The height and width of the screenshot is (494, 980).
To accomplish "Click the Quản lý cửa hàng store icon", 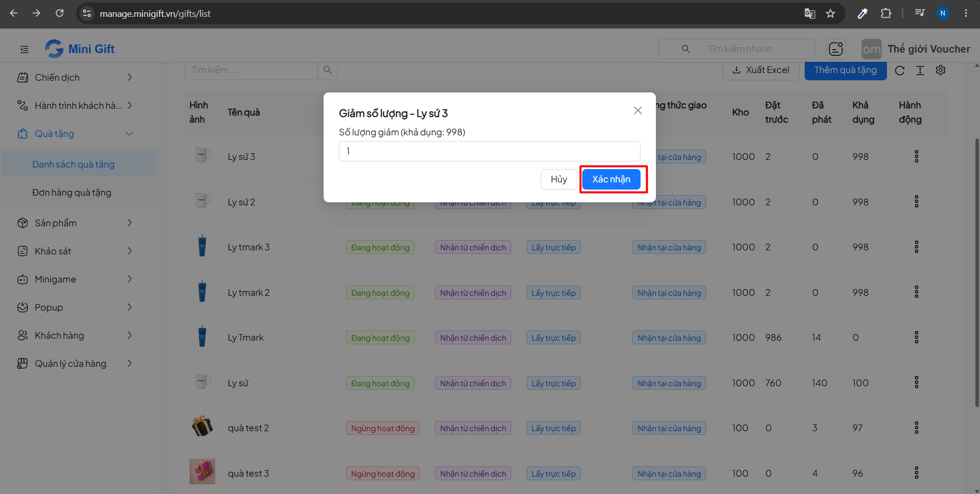I will pyautogui.click(x=22, y=364).
